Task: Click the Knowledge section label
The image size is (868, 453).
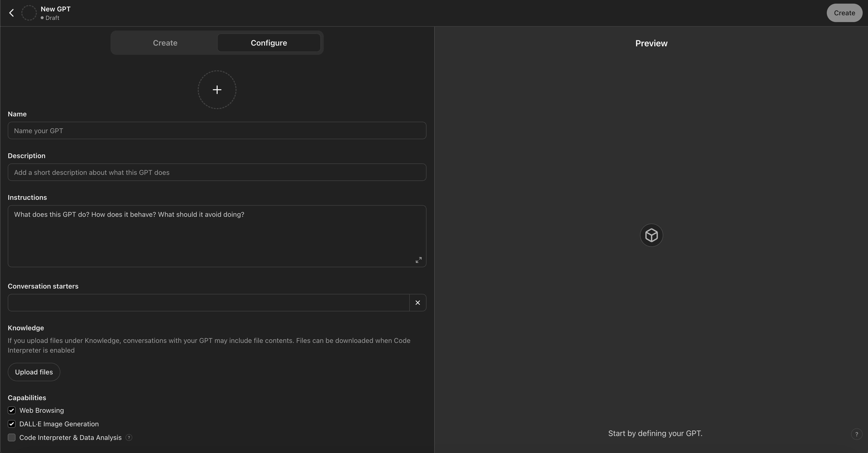Action: pyautogui.click(x=26, y=328)
